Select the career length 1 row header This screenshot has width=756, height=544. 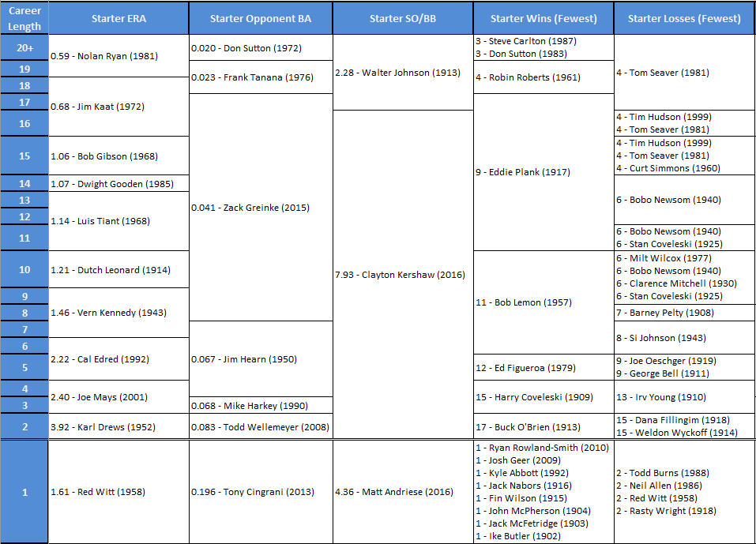tap(24, 492)
